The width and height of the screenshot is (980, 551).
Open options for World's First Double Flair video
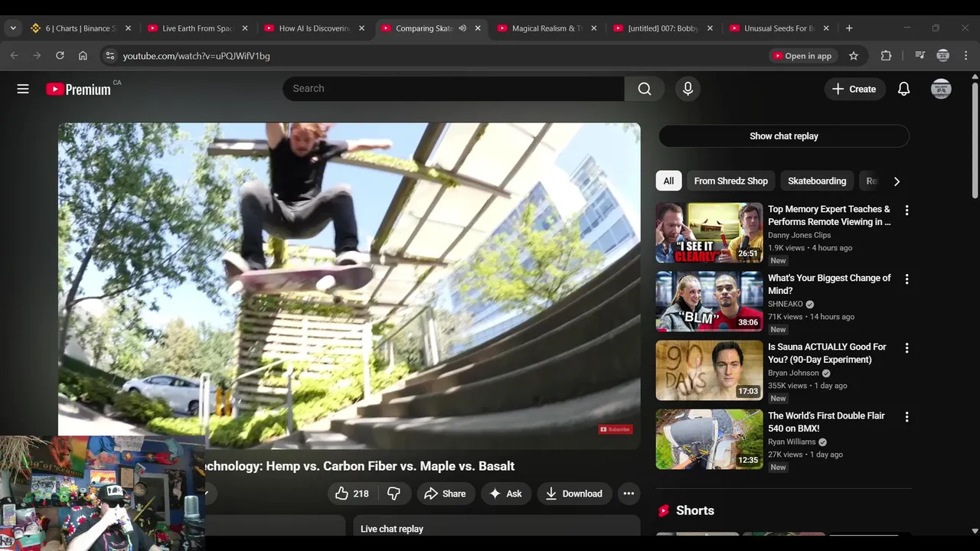(x=906, y=417)
